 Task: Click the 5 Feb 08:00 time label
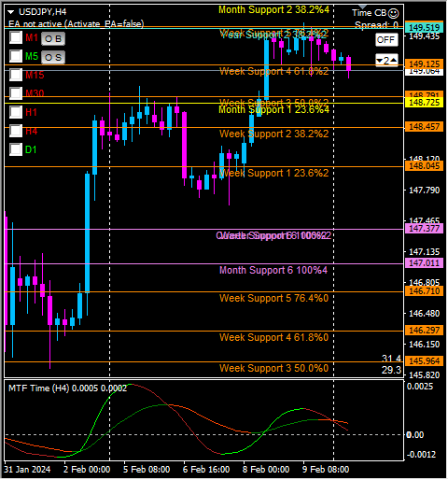(x=147, y=470)
